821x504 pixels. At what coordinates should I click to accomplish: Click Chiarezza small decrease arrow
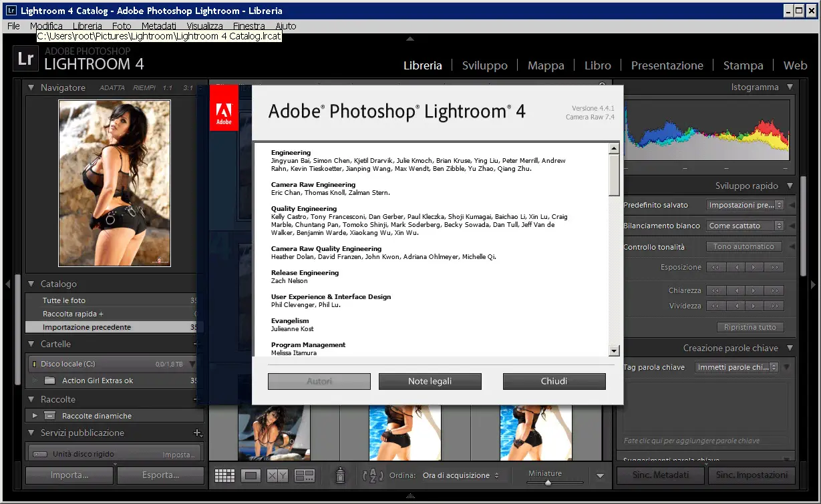click(x=736, y=290)
